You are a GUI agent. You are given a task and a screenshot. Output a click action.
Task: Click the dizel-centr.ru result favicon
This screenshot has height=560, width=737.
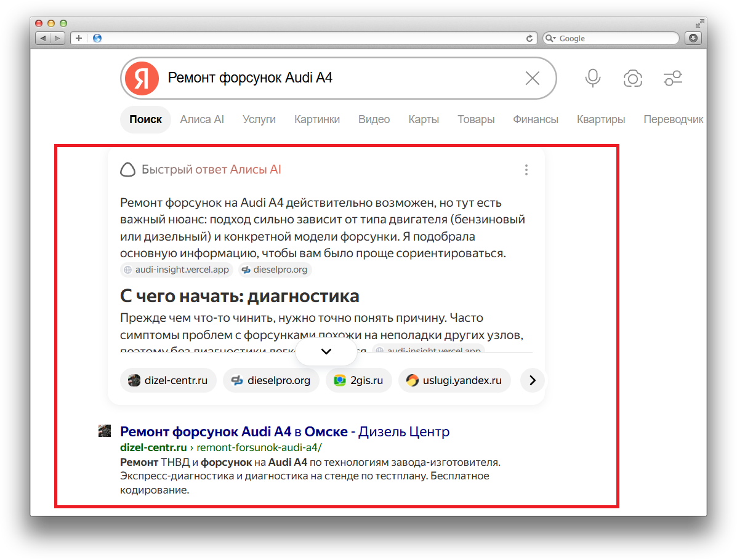click(104, 431)
